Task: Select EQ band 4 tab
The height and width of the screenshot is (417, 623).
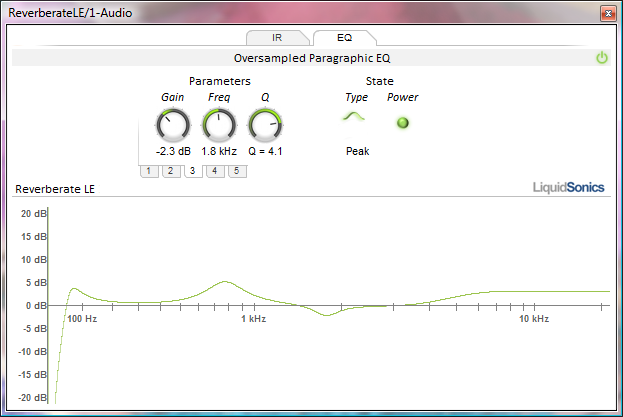Action: (215, 171)
